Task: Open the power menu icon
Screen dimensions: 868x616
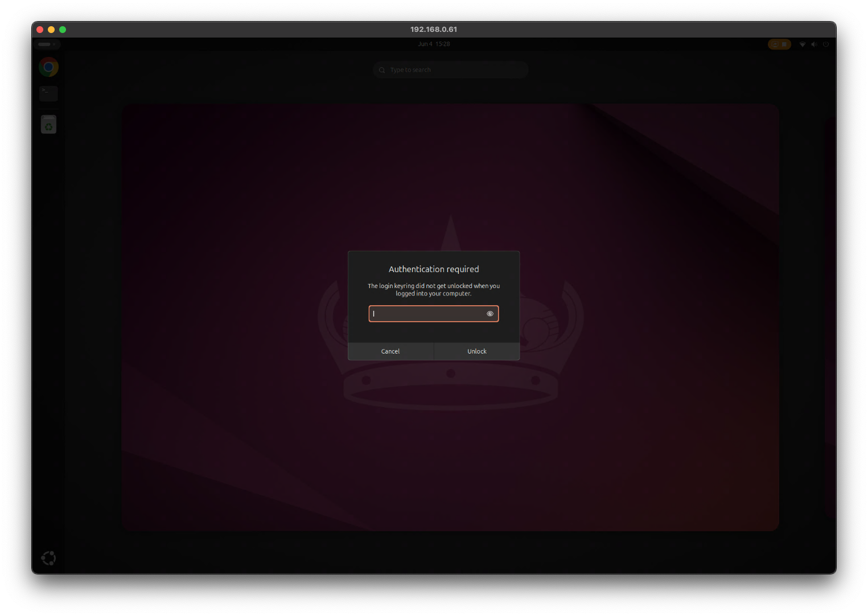Action: coord(825,44)
